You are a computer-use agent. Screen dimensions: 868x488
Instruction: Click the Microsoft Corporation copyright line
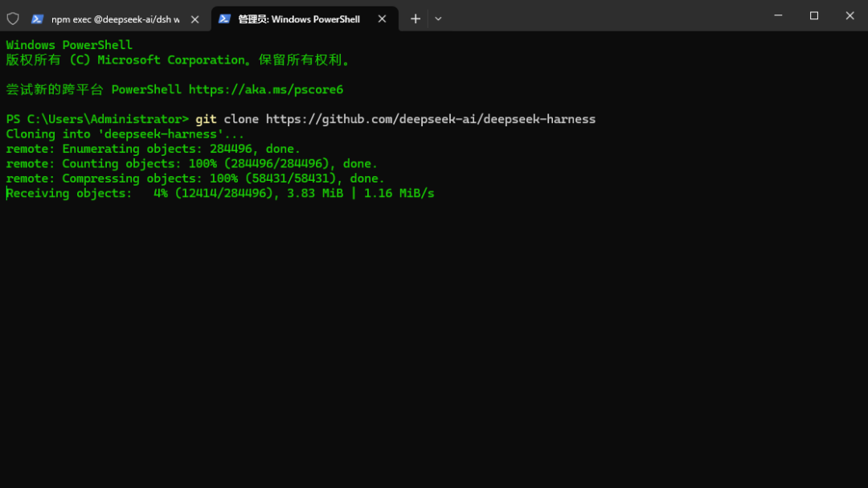(x=178, y=59)
